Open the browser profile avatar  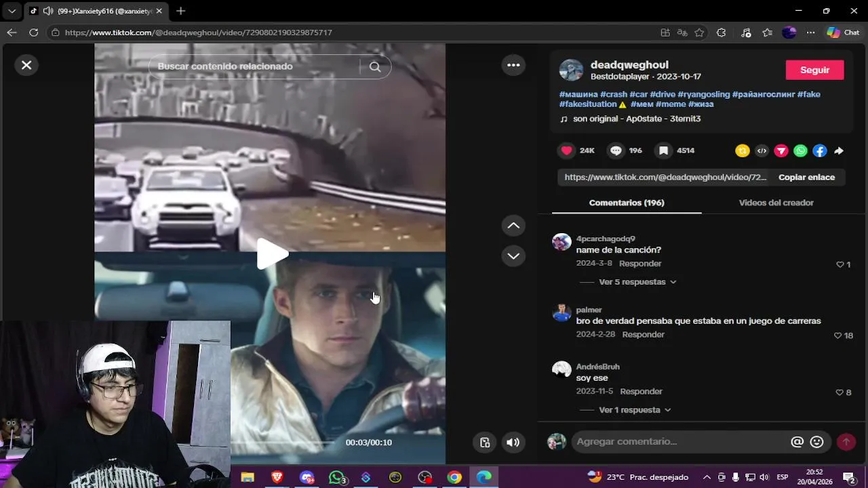[789, 33]
